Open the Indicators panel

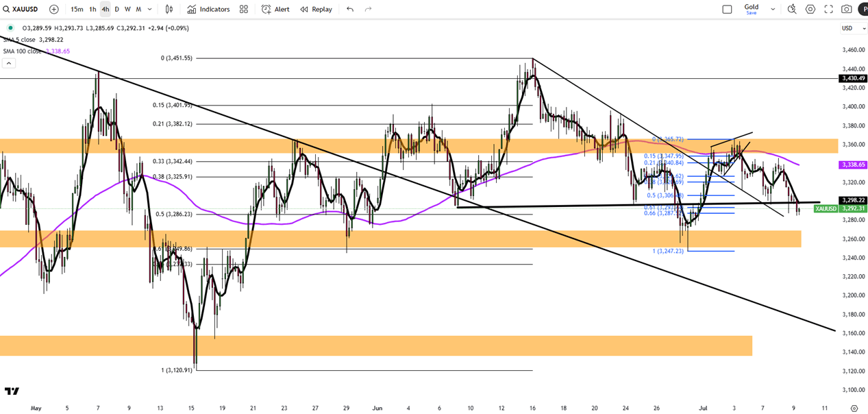coord(208,9)
